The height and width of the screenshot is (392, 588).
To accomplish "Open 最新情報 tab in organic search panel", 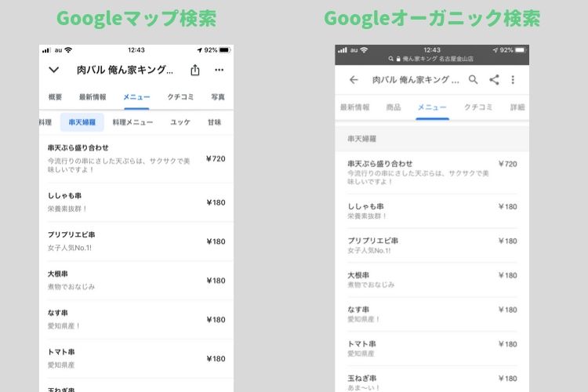I will coord(354,107).
